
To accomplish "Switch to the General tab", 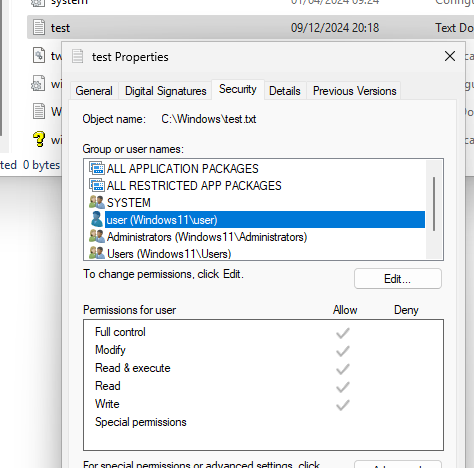I will (x=94, y=91).
